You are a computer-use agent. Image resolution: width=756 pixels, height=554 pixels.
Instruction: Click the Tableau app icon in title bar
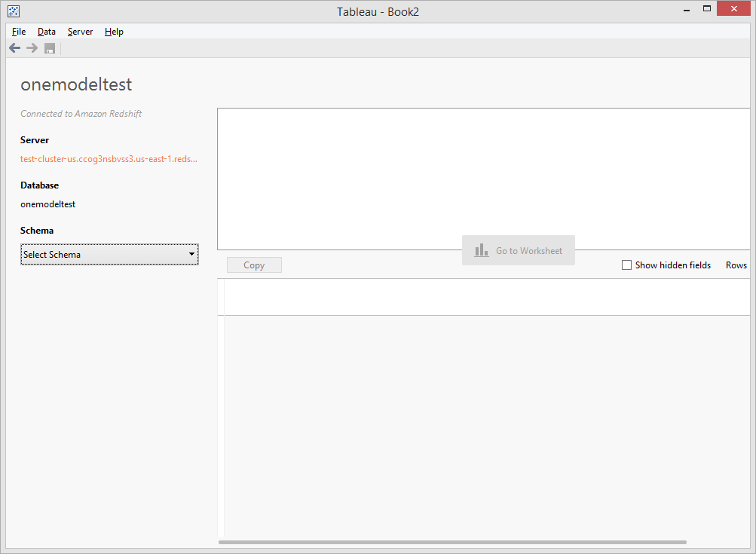point(14,11)
